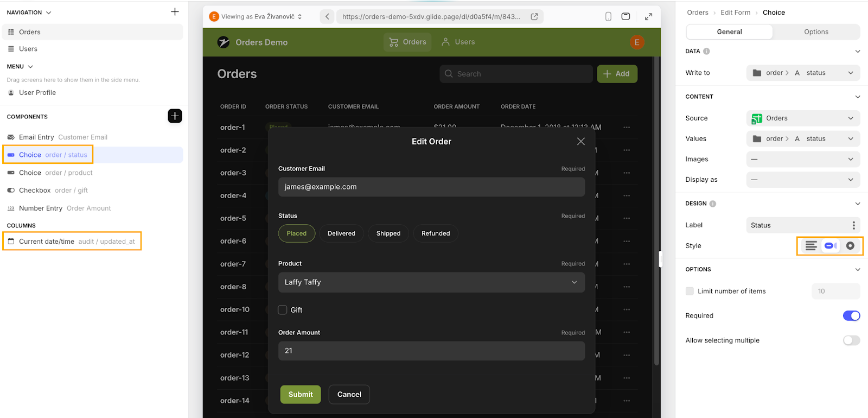
Task: Open the Users tab in app header
Action: click(x=458, y=42)
